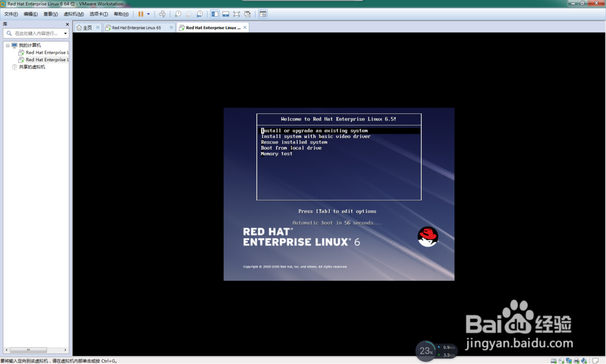This screenshot has width=606, height=364.
Task: Close the 库 library panel
Action: tap(67, 24)
